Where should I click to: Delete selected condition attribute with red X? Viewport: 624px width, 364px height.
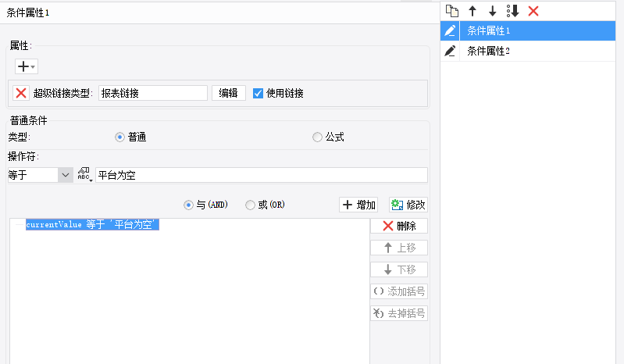533,11
